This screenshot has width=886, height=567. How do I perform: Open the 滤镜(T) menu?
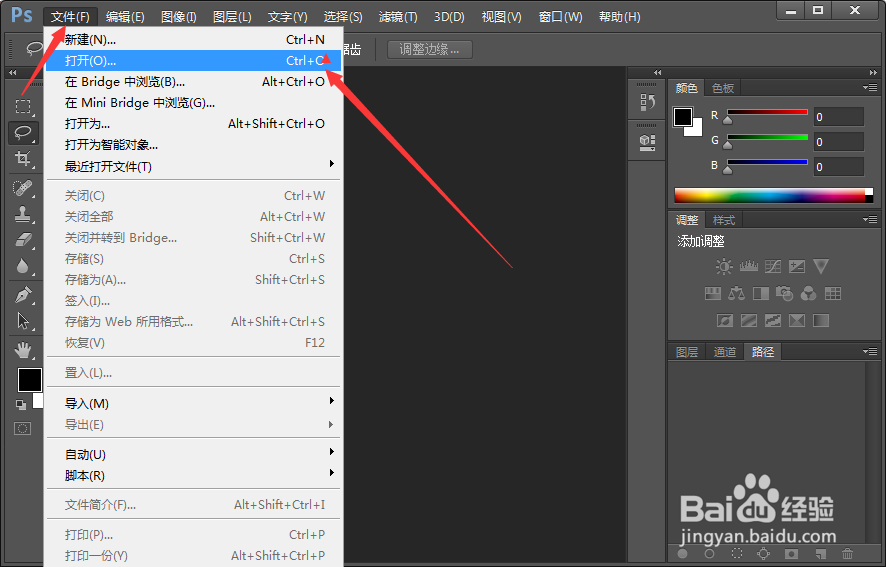pos(398,16)
